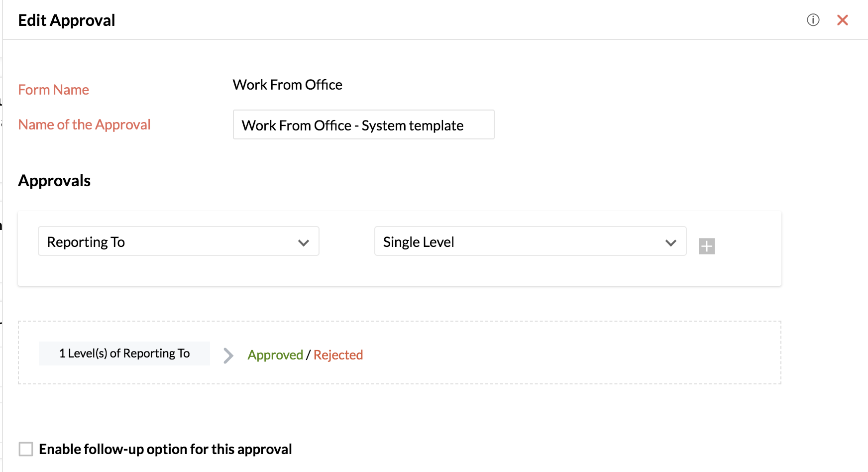This screenshot has height=472, width=868.
Task: Open the info icon beside the close button
Action: [x=813, y=20]
